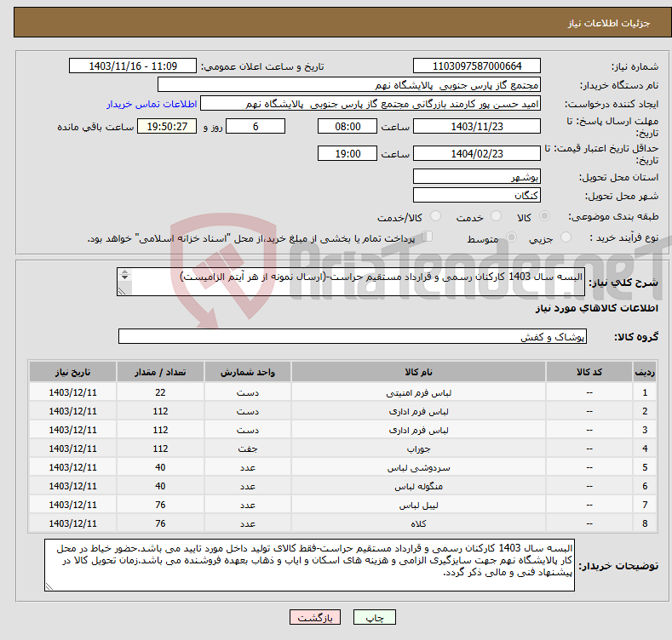The height and width of the screenshot is (640, 672).
Task: Click quantity 76 in کلاه row
Action: point(160,523)
